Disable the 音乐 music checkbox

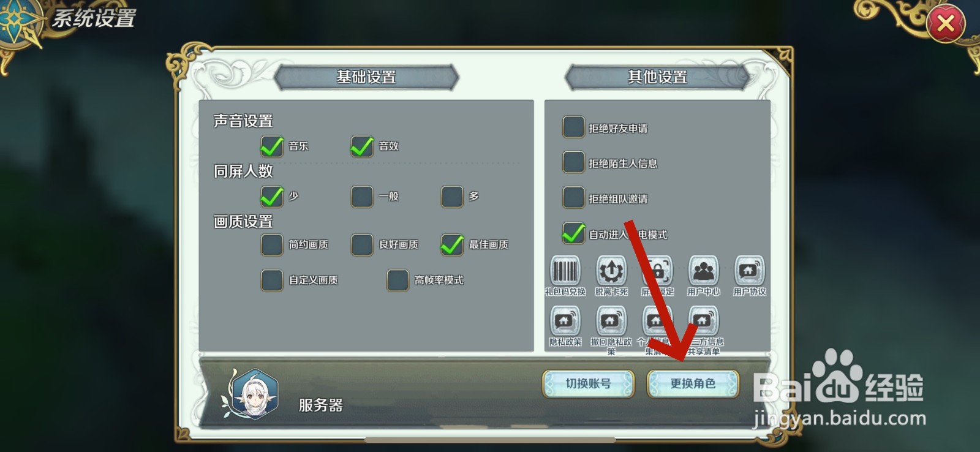[272, 146]
